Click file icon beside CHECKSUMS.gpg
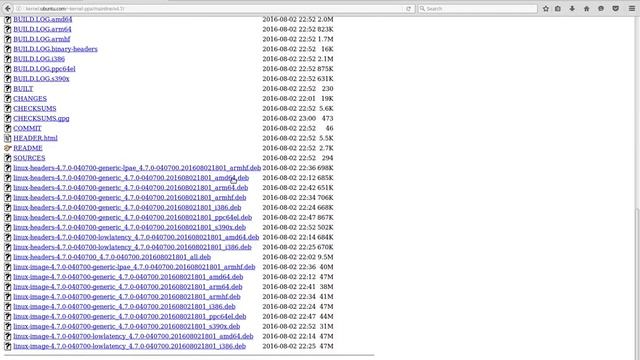Screen dimensions: 640x360 pos(8,118)
